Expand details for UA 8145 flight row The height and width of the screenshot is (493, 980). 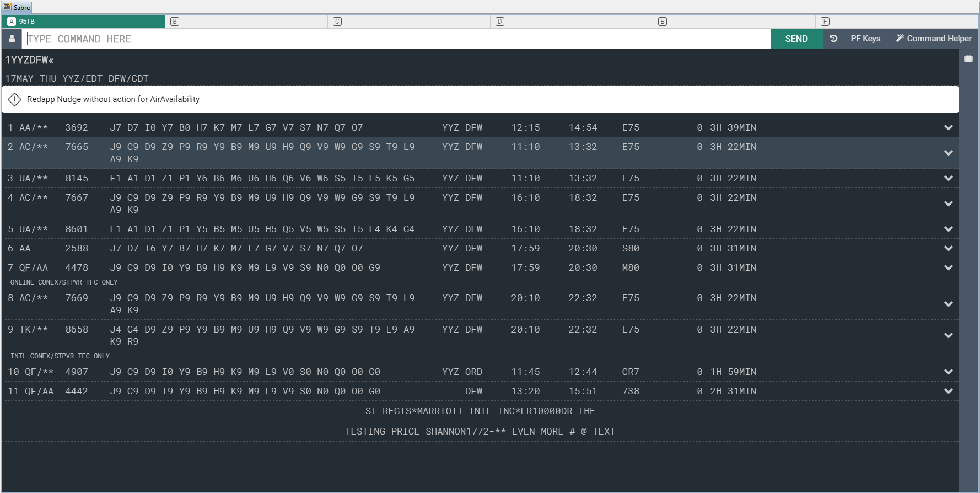pos(948,178)
